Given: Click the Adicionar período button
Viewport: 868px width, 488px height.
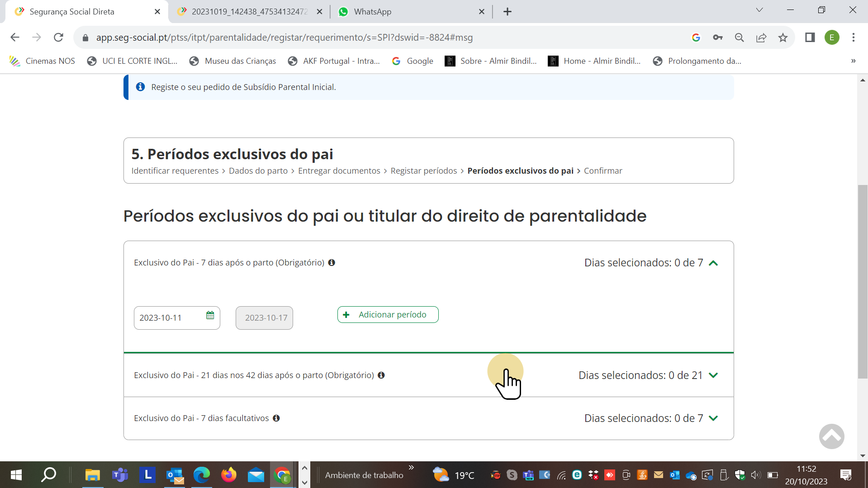Looking at the screenshot, I should (x=388, y=315).
